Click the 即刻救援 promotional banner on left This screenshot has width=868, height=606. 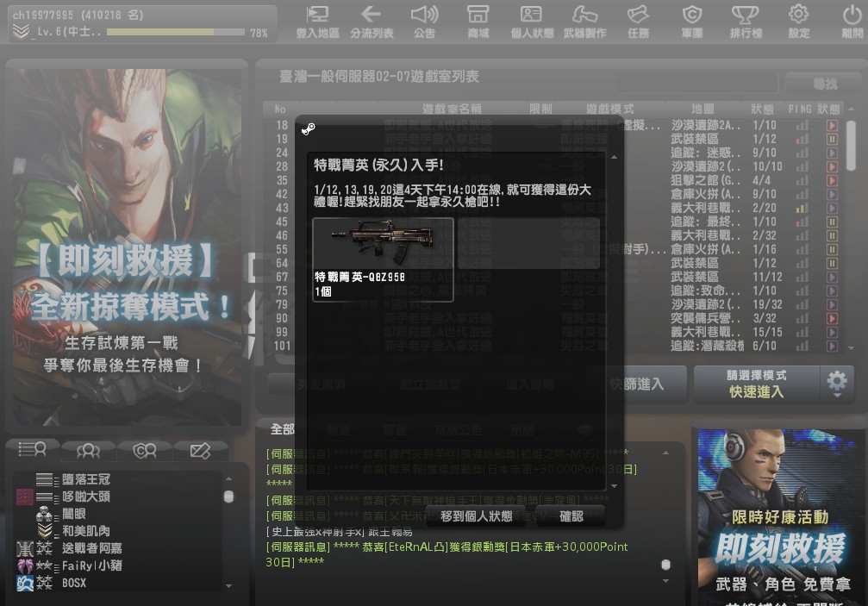coord(127,247)
